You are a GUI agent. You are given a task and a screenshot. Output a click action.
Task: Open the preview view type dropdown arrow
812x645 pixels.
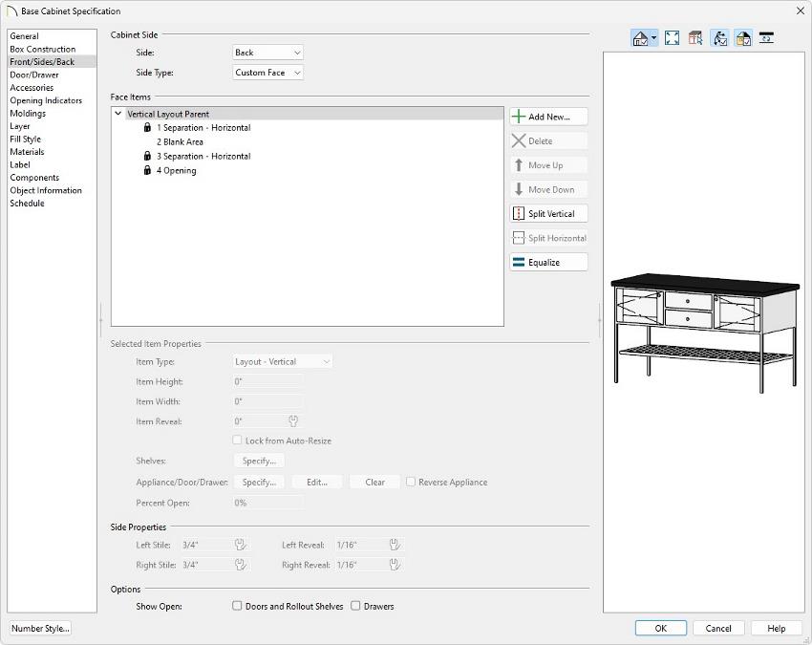(x=654, y=38)
